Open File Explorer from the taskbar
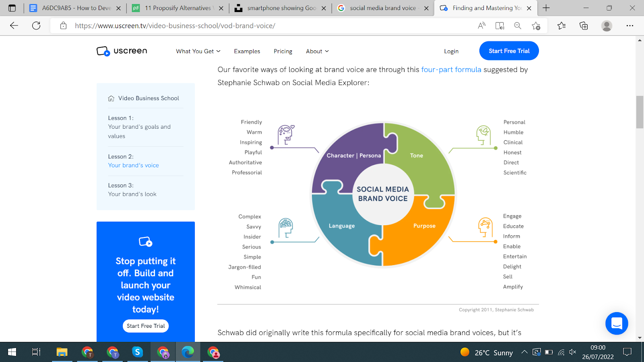This screenshot has width=644, height=362. point(62,352)
